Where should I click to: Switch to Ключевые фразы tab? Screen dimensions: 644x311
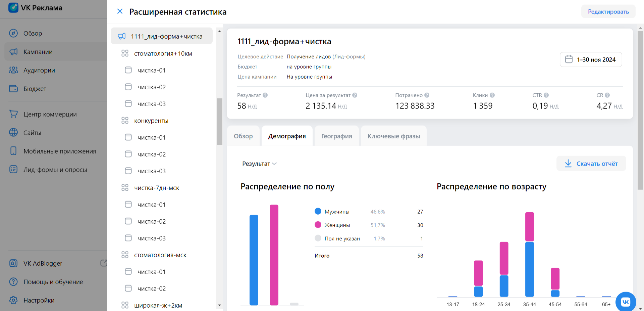(x=394, y=136)
